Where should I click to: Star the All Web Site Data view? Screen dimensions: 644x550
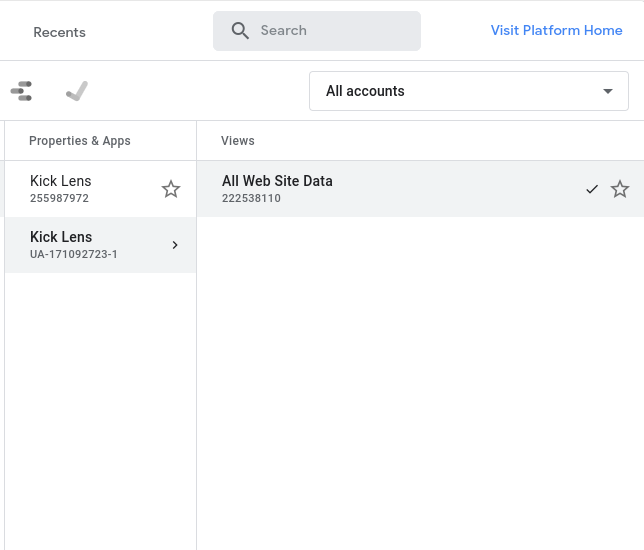point(620,189)
